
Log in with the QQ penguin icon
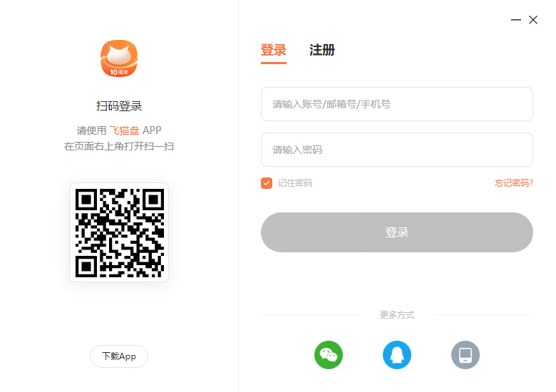click(397, 355)
